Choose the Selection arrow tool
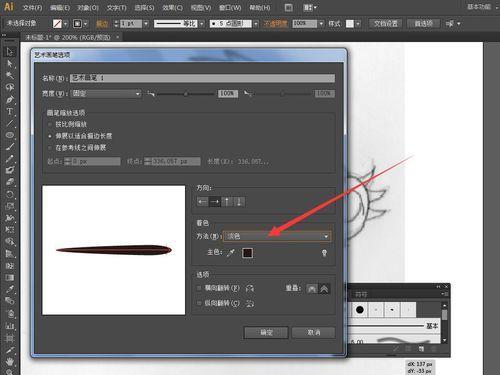Screen dimensions: 500x375 10,52
